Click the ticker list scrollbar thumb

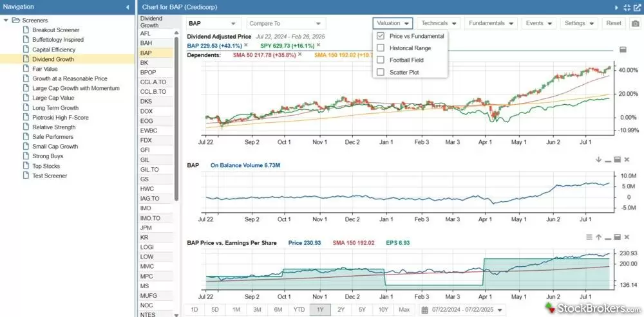coord(176,119)
